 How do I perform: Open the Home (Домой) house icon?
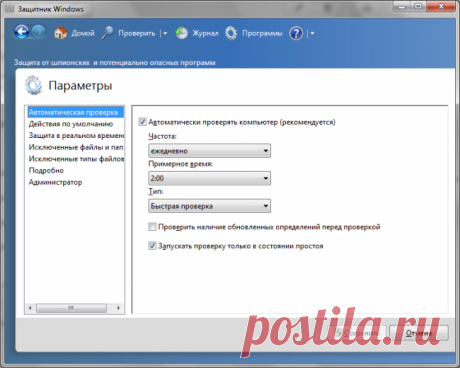tap(60, 33)
